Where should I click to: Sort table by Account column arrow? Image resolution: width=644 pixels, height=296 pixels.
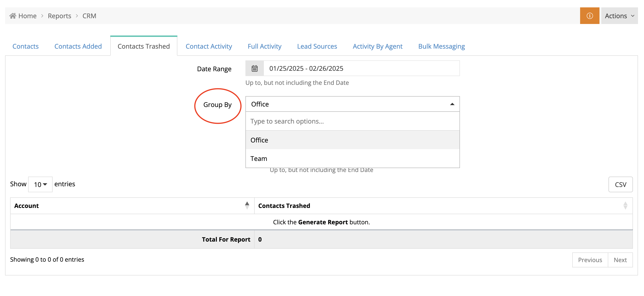247,205
